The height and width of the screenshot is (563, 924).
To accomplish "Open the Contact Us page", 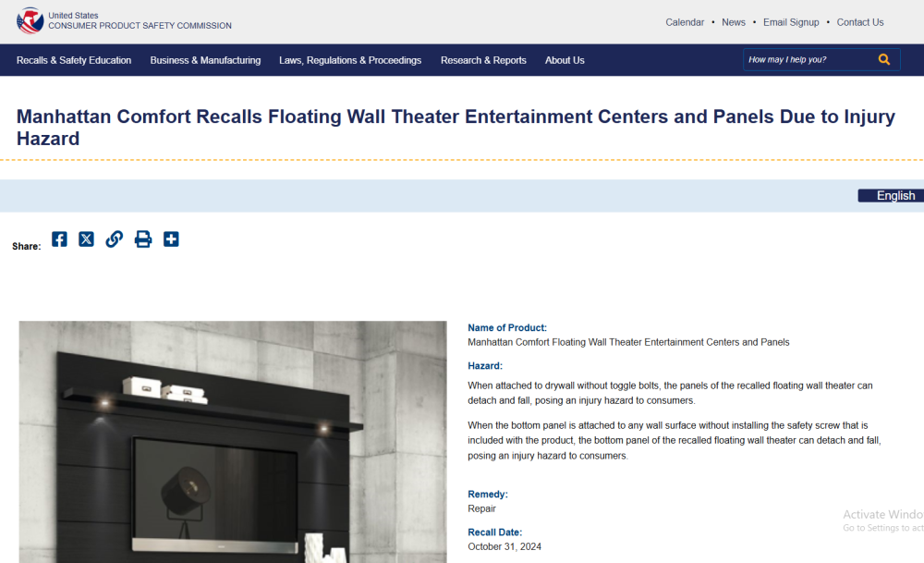I will [860, 22].
